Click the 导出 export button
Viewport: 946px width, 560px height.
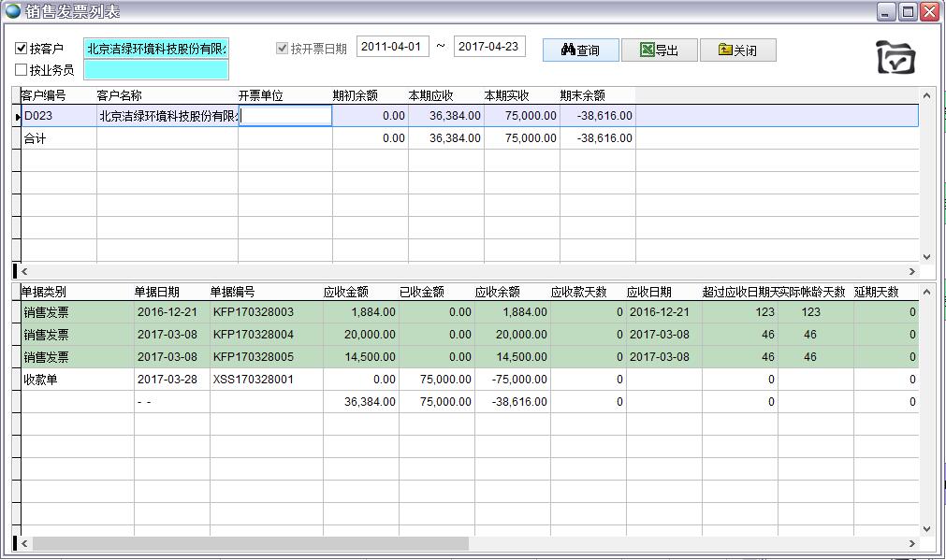point(659,50)
